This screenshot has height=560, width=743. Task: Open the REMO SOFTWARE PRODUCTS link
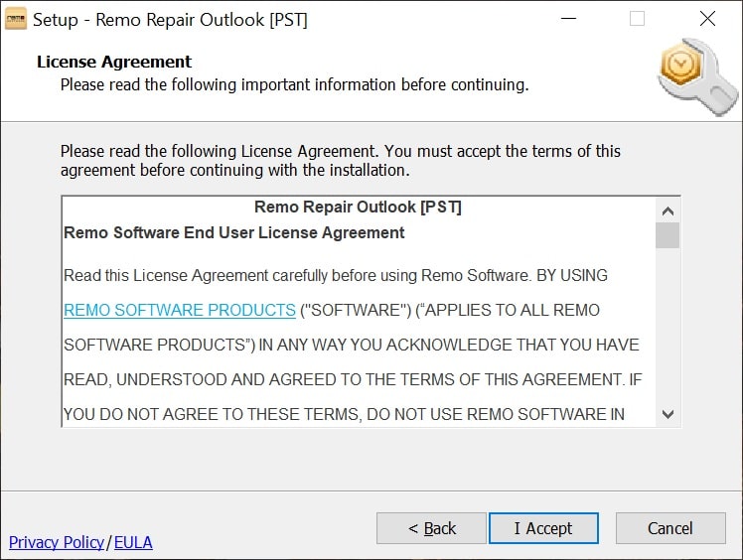180,310
